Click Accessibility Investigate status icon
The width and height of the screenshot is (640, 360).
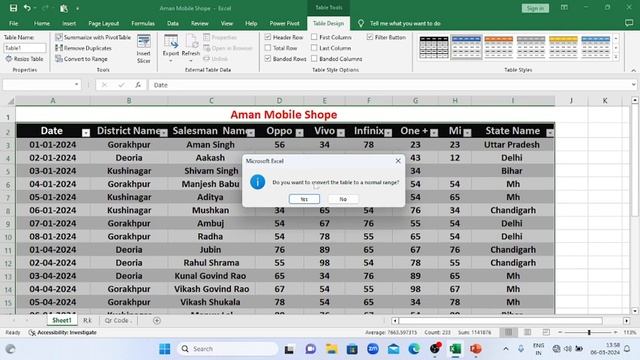[x=32, y=333]
